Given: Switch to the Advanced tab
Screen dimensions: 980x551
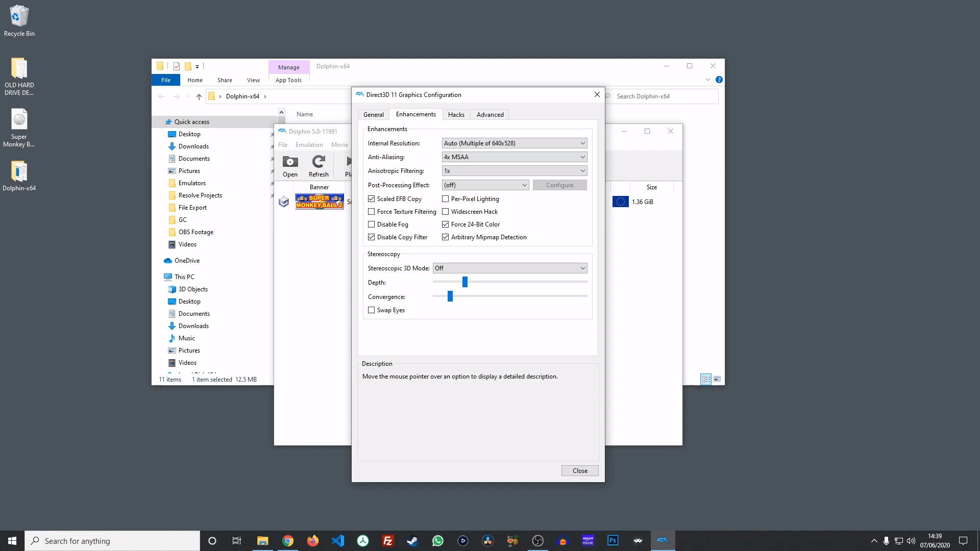Looking at the screenshot, I should (x=490, y=114).
